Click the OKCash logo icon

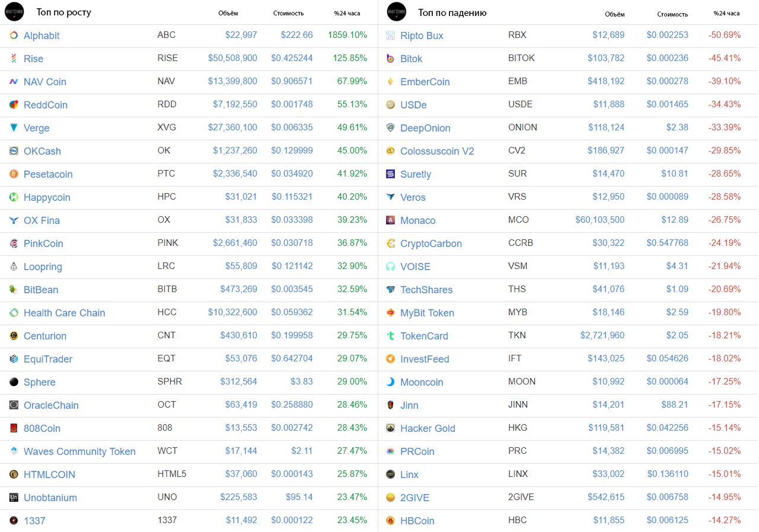coord(14,151)
